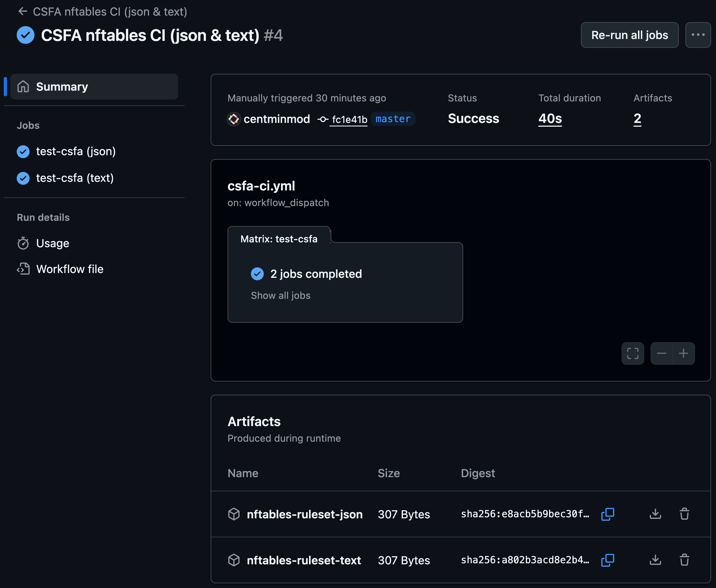Click the back arrow to workflow runs
The image size is (716, 588).
[x=22, y=12]
